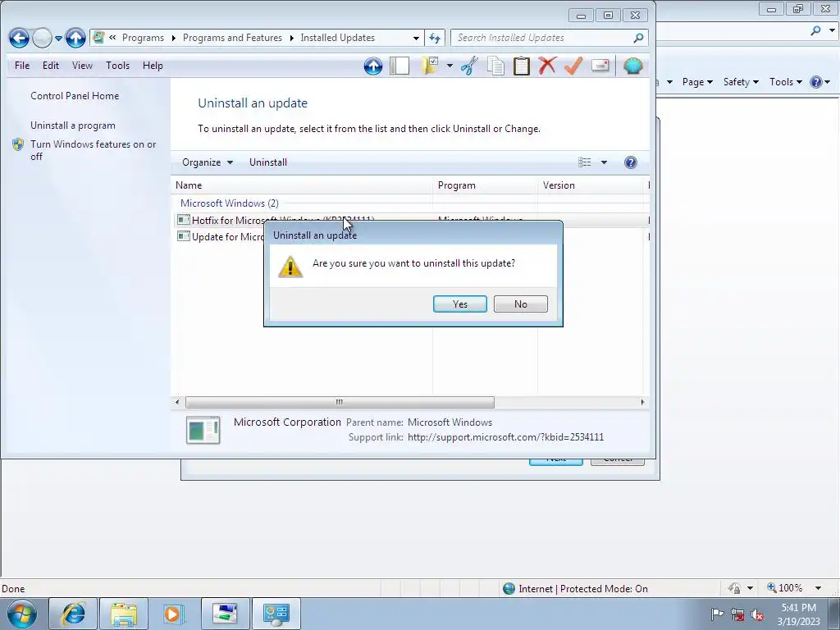The image size is (840, 630).
Task: Click the shield icon for Windows features
Action: tap(18, 144)
